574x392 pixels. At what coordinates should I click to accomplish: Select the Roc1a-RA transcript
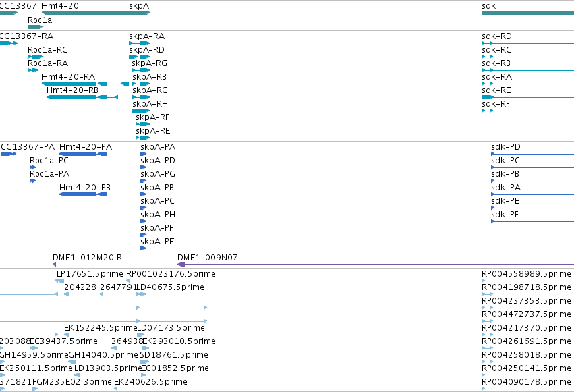coord(48,63)
